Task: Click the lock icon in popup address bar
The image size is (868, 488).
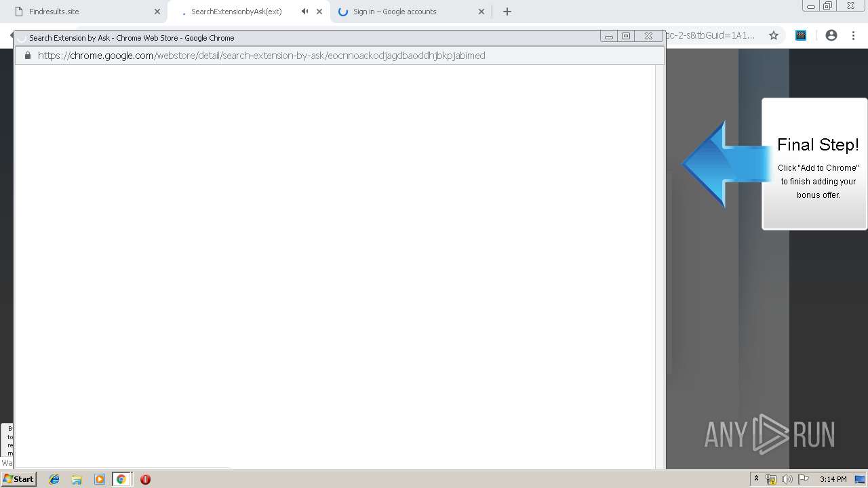Action: coord(28,56)
